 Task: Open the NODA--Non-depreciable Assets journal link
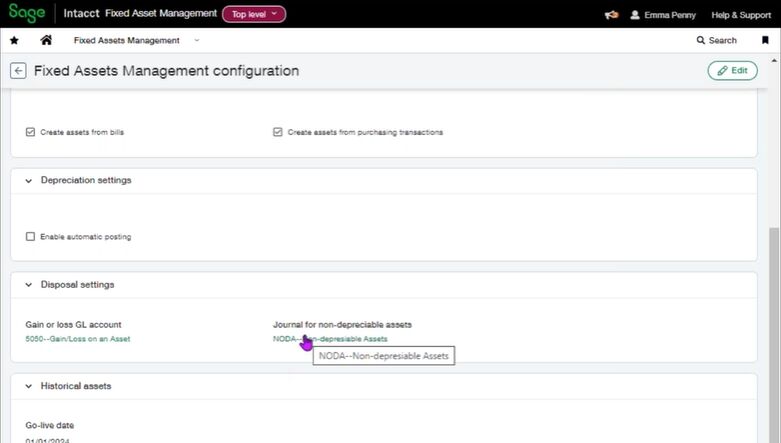pyautogui.click(x=330, y=339)
